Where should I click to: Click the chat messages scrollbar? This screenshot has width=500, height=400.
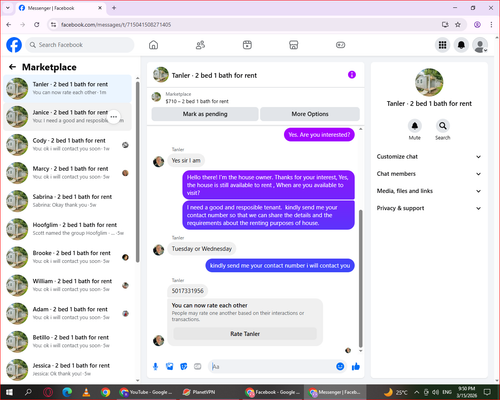point(360,278)
